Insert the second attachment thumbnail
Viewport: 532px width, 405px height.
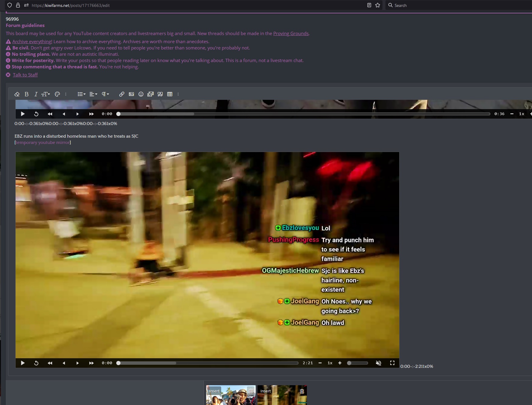click(x=266, y=391)
